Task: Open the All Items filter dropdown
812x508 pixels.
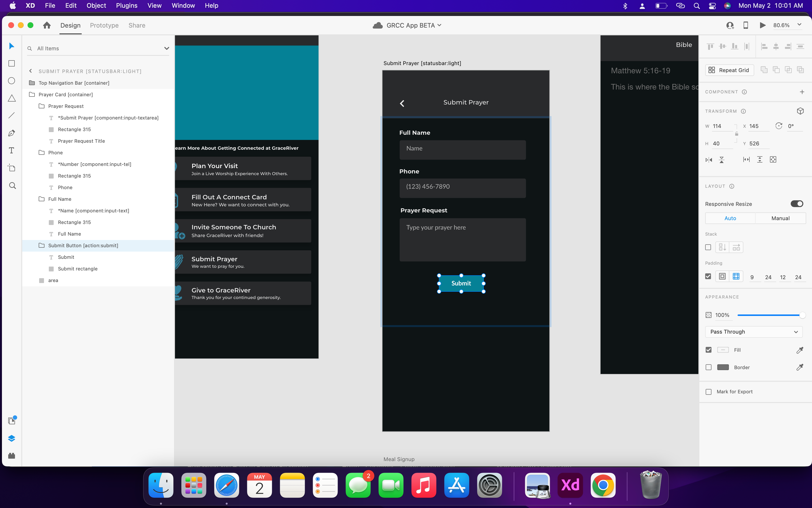Action: click(x=167, y=48)
